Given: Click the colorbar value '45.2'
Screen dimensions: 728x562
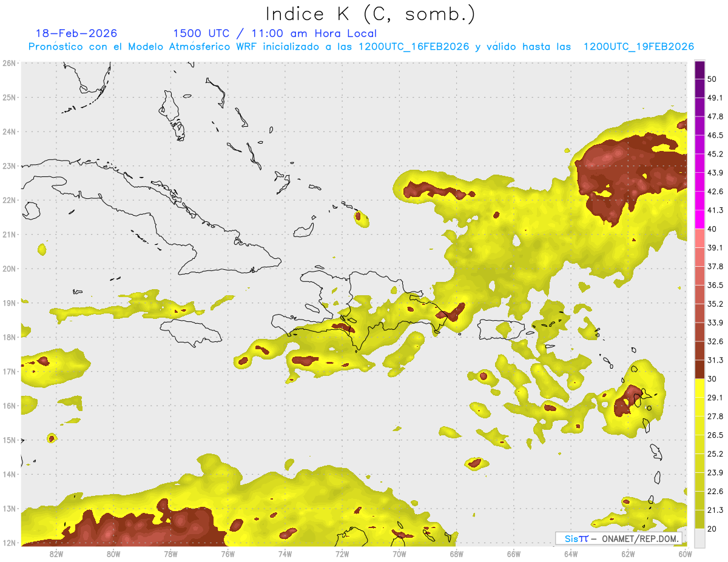Looking at the screenshot, I should click(715, 154).
